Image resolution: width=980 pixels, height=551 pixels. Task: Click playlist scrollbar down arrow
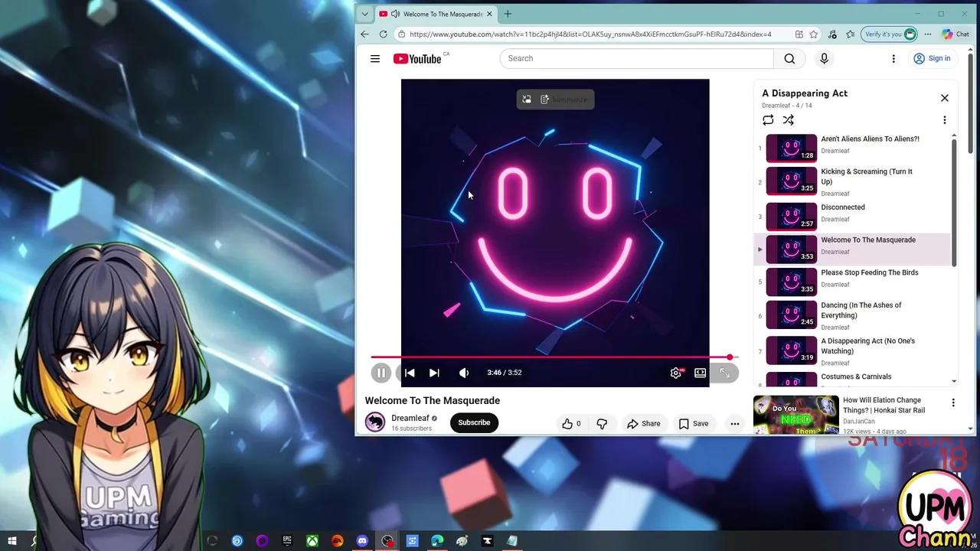pos(954,381)
